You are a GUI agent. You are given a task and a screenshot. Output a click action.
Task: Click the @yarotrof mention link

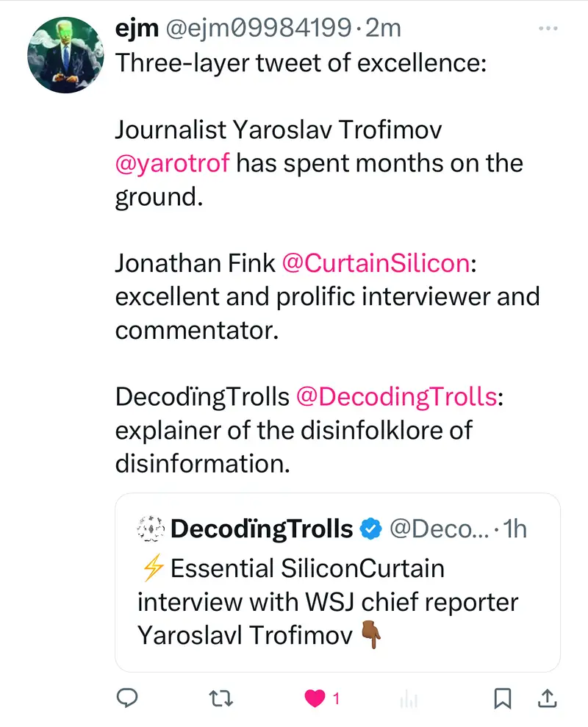tap(173, 162)
